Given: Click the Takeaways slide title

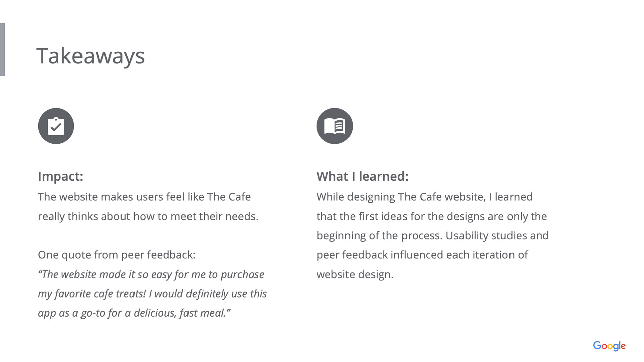Looking at the screenshot, I should click(x=91, y=56).
